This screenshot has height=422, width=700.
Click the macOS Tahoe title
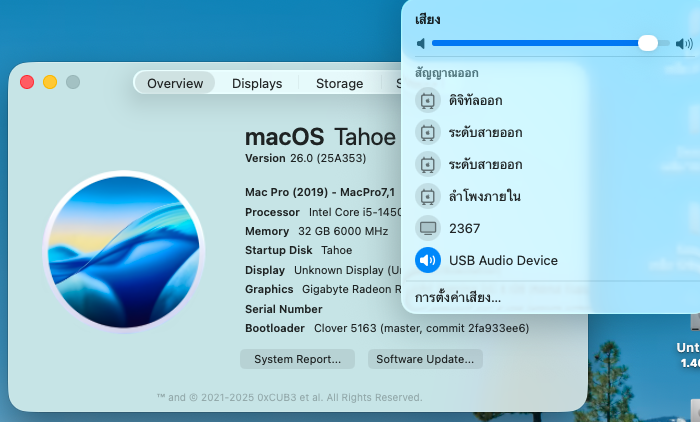[x=320, y=137]
